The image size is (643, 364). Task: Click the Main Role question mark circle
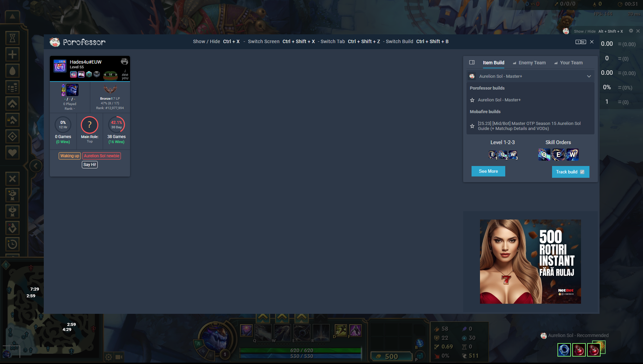tap(90, 125)
